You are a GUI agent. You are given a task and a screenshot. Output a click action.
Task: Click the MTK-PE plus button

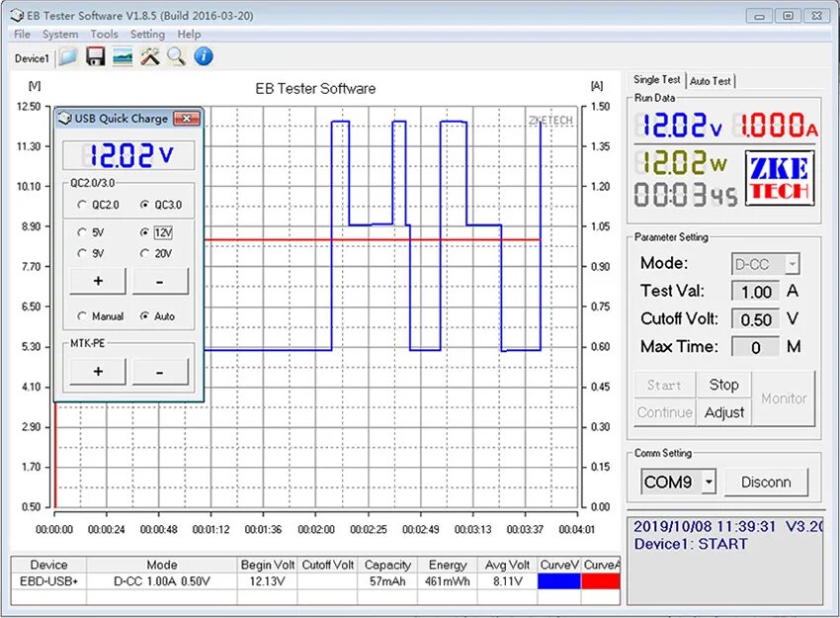(98, 372)
